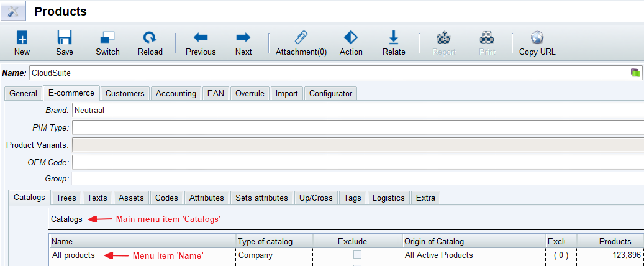Click the New record toolbar icon
Screen dimensions: 644x266
(x=22, y=38)
